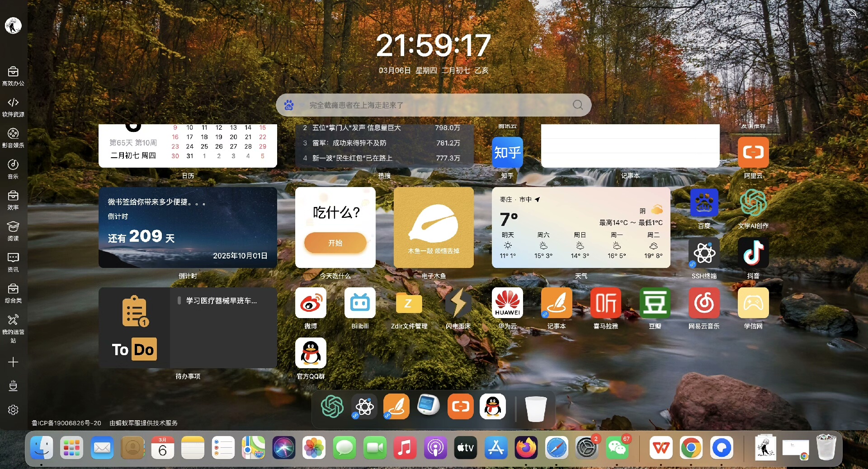Open the 效率 category
Viewport: 868px width, 469px height.
[13, 200]
